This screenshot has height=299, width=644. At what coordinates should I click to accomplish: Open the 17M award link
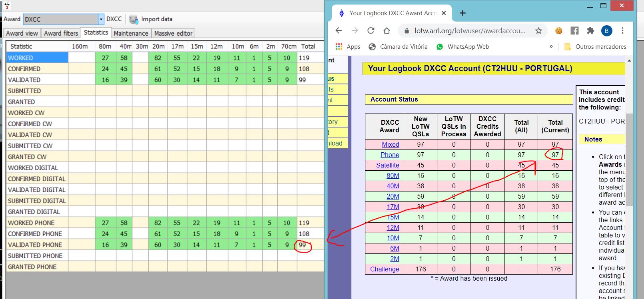coord(393,207)
